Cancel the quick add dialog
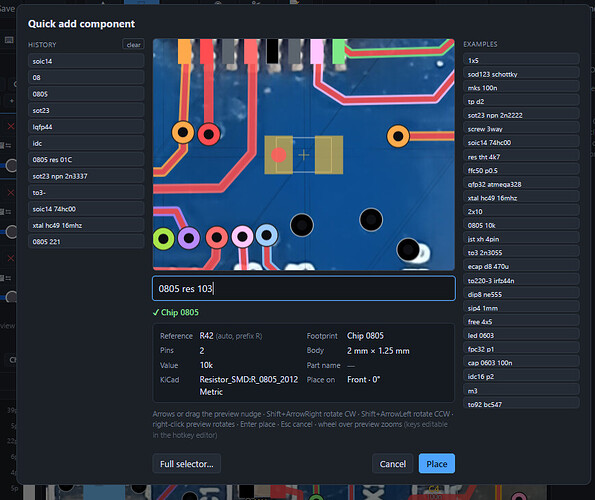 pyautogui.click(x=392, y=464)
